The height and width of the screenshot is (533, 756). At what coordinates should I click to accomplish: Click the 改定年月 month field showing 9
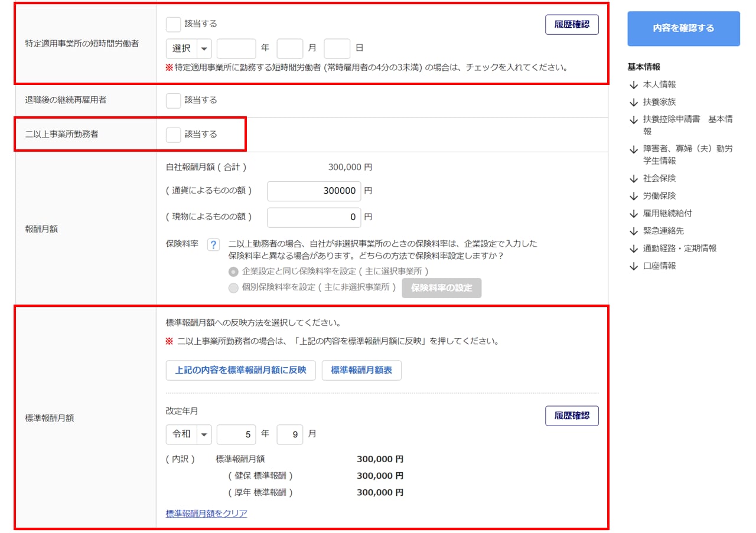(x=290, y=434)
